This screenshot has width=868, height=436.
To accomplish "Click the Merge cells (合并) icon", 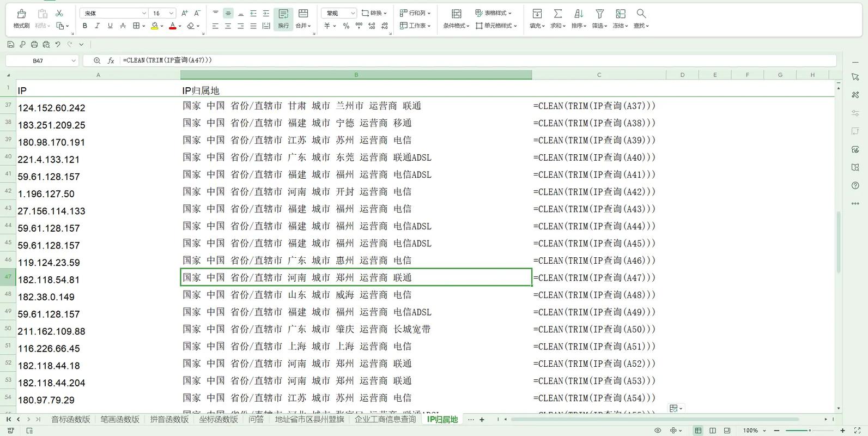I will pyautogui.click(x=303, y=14).
